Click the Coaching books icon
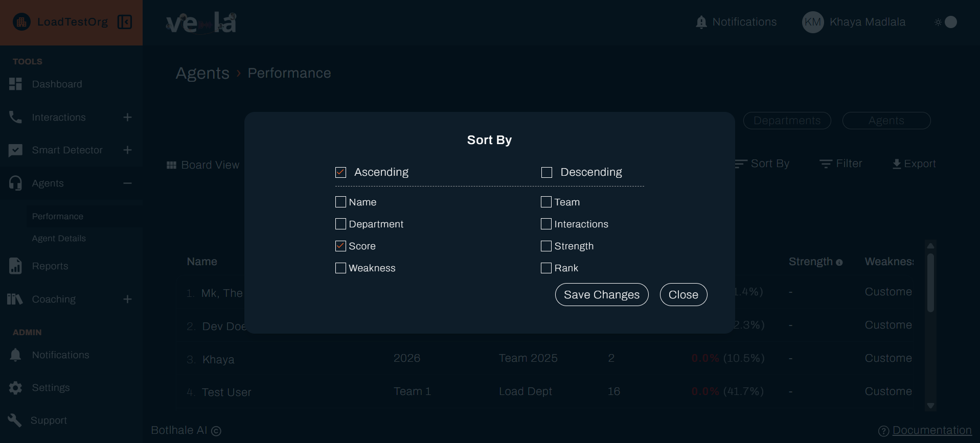 click(15, 299)
